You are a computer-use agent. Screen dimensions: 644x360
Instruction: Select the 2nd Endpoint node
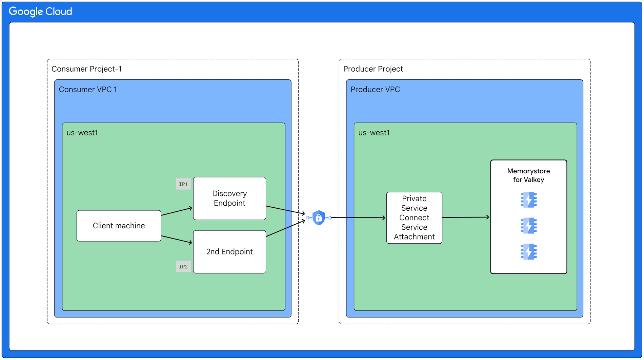[229, 252]
